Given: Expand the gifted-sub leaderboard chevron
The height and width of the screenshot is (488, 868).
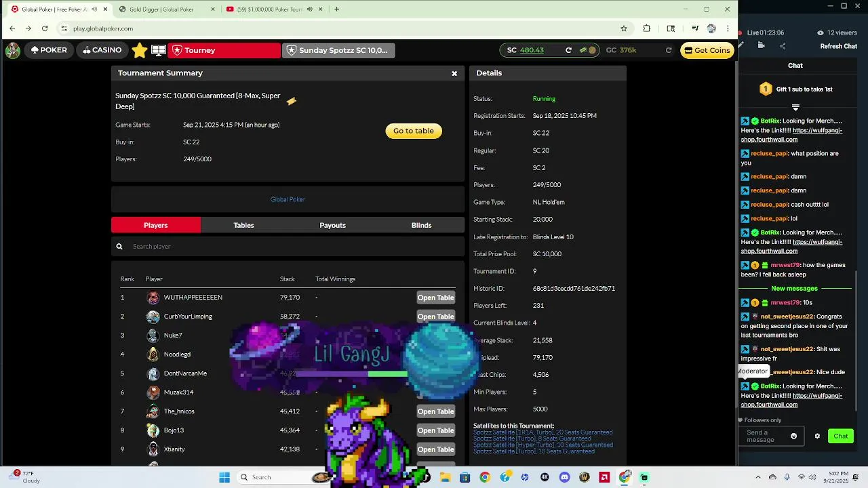Looking at the screenshot, I should point(795,107).
